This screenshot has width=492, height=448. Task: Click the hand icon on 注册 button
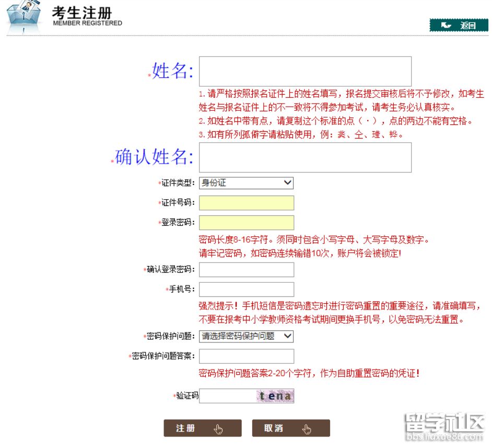point(218,429)
